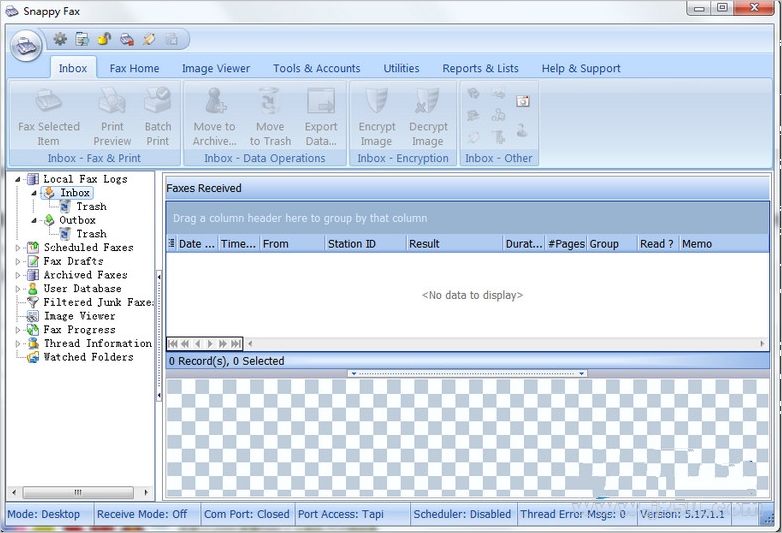Viewport: 782px width, 533px height.
Task: Select Inbox in the folder tree
Action: 75,192
